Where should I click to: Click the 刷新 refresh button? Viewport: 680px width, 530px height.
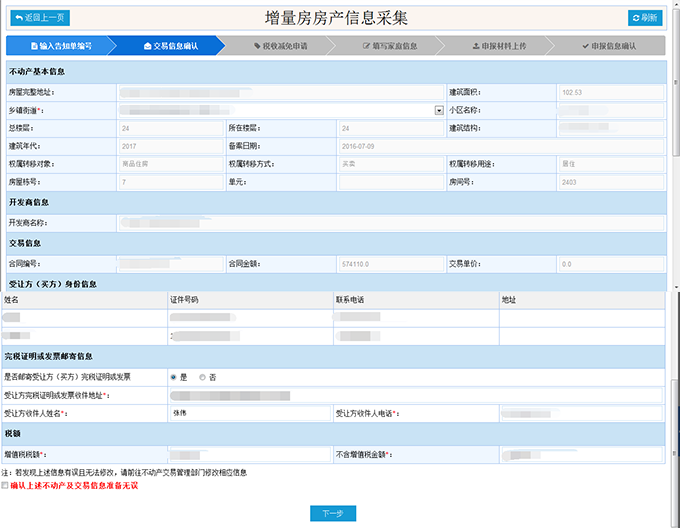pyautogui.click(x=644, y=18)
